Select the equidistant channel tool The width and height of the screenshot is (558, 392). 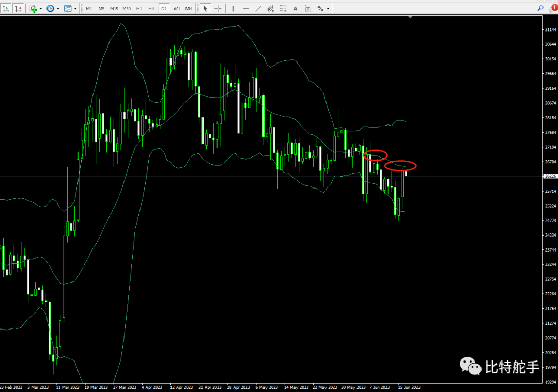[270, 9]
